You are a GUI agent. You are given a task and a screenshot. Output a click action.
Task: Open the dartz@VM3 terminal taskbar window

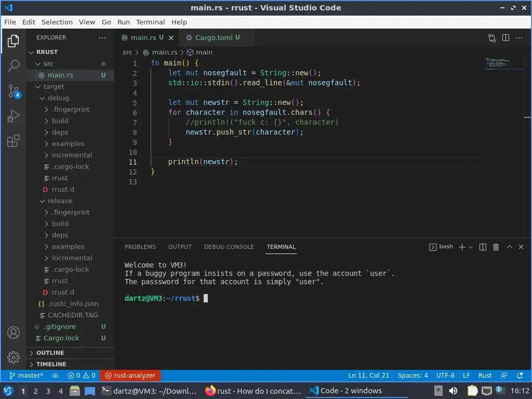pyautogui.click(x=149, y=391)
